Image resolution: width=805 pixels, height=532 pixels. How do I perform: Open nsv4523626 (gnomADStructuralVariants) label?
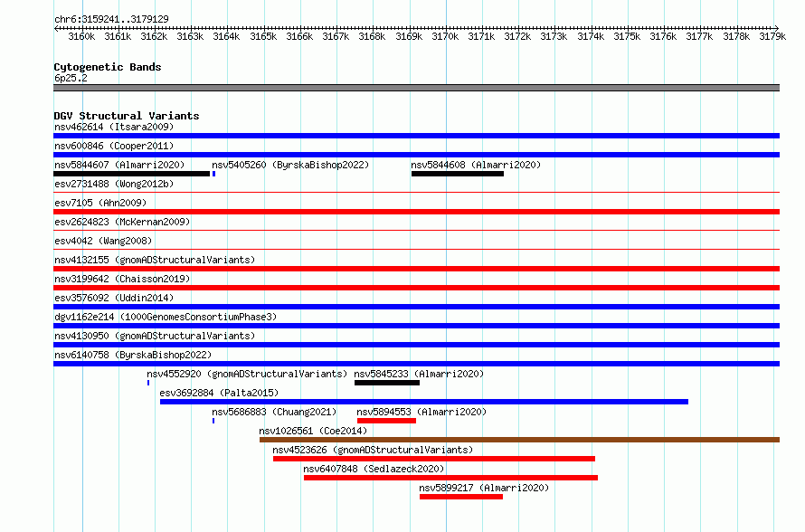click(373, 450)
